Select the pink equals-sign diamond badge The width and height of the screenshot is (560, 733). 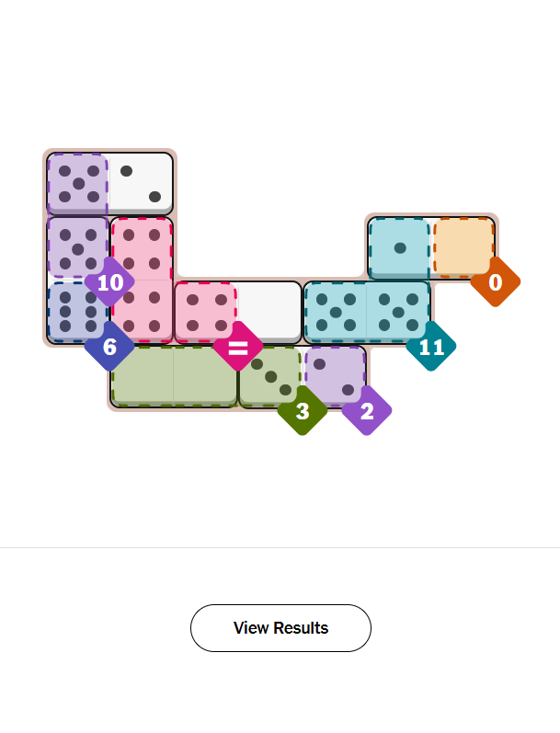[238, 347]
